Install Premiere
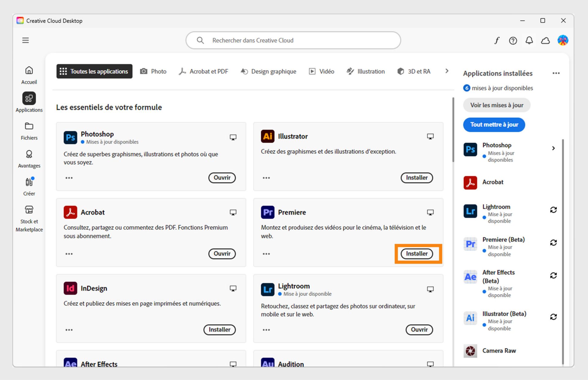 click(417, 254)
